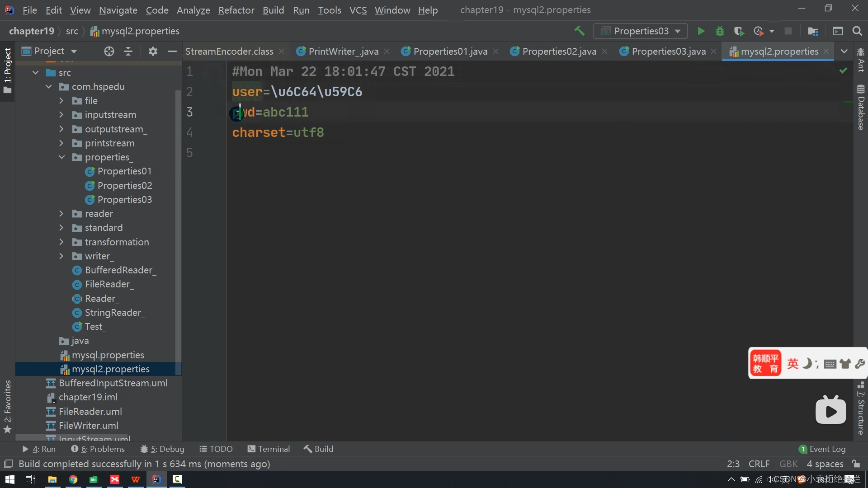
Task: Open Project panel settings gear
Action: [153, 52]
